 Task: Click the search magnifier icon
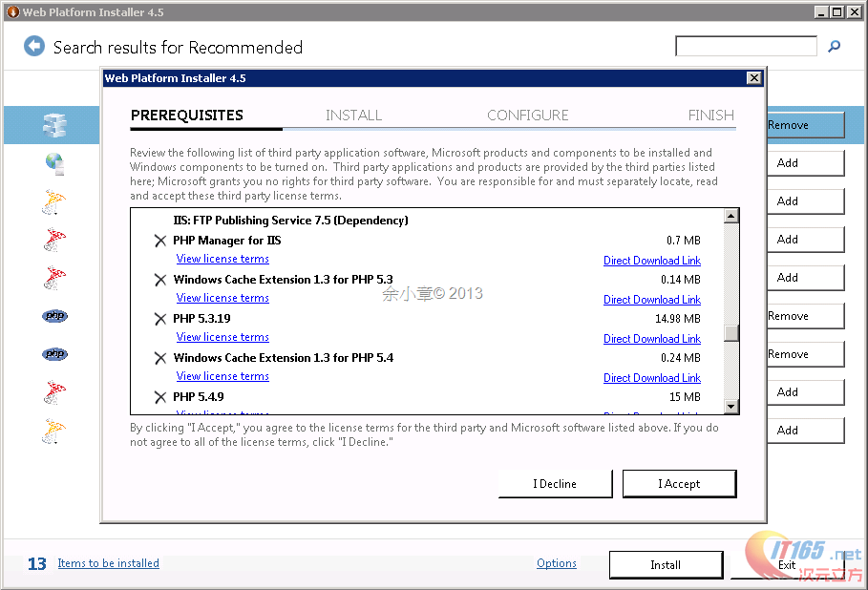834,47
